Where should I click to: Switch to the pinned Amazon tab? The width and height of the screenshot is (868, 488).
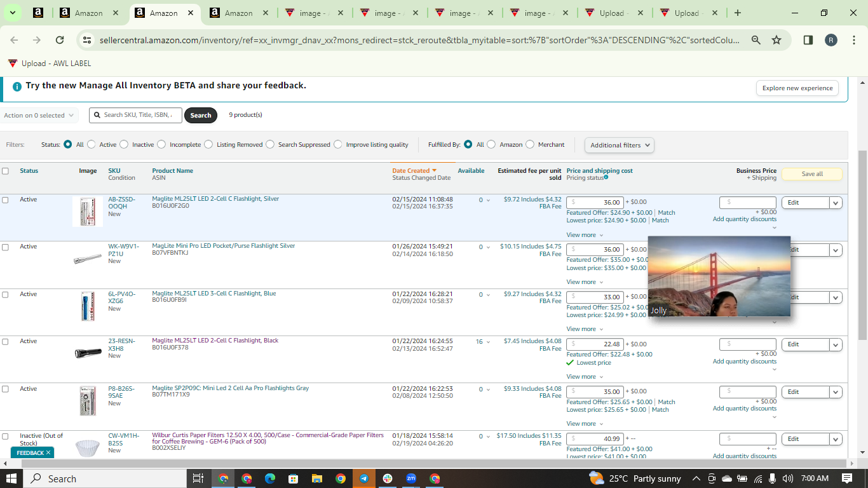pos(38,13)
